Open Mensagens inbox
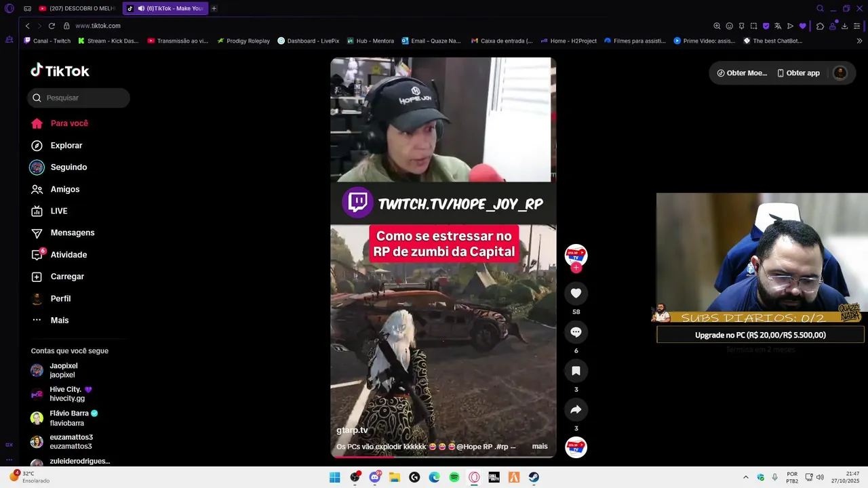 63,232
